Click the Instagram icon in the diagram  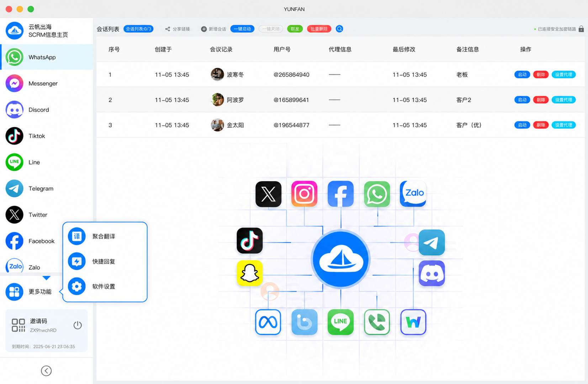tap(304, 194)
